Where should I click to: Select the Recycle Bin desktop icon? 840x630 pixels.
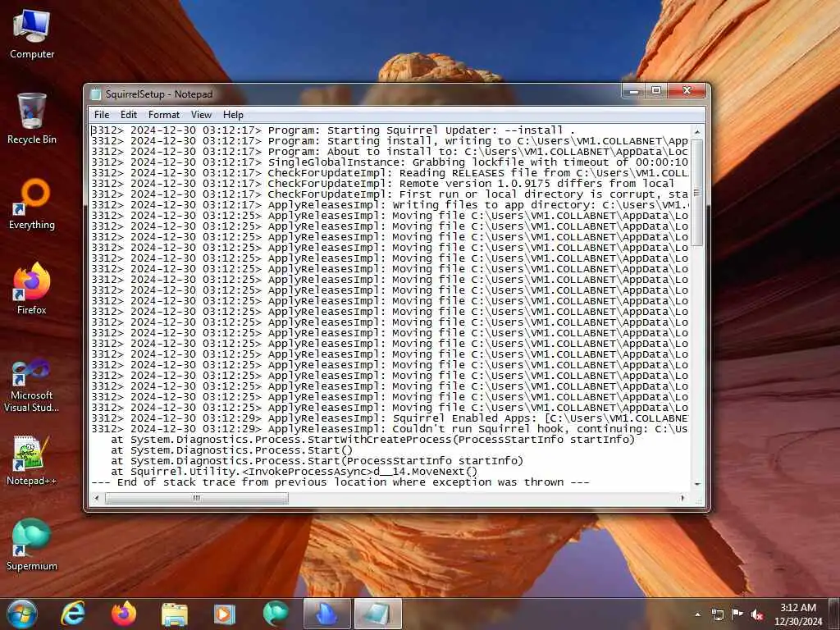32,119
